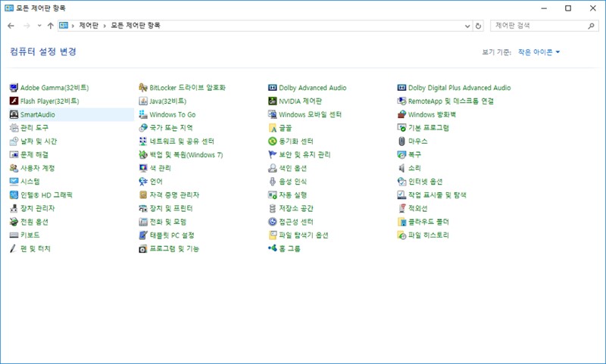Open 파일 탐색기 옵션 link
Image resolution: width=606 pixels, height=364 pixels.
coord(304,235)
